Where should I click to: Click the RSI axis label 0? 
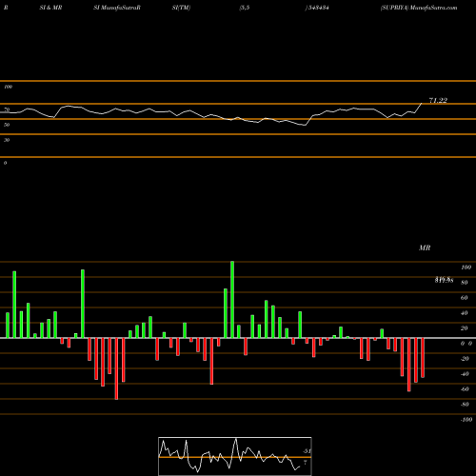point(5,163)
